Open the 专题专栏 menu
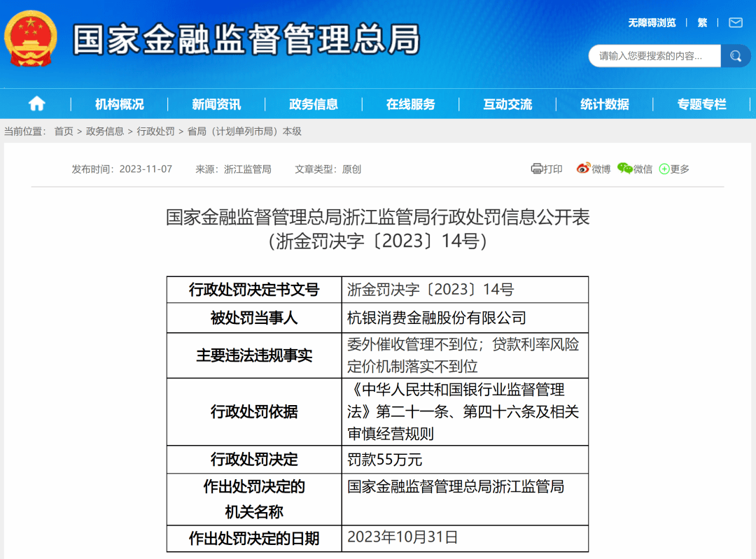The height and width of the screenshot is (559, 756). [x=701, y=104]
